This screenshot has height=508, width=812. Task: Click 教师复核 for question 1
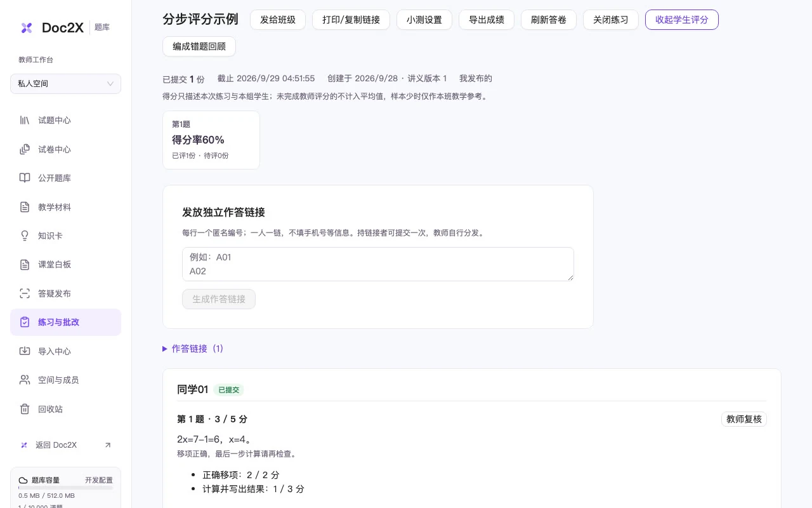(744, 419)
